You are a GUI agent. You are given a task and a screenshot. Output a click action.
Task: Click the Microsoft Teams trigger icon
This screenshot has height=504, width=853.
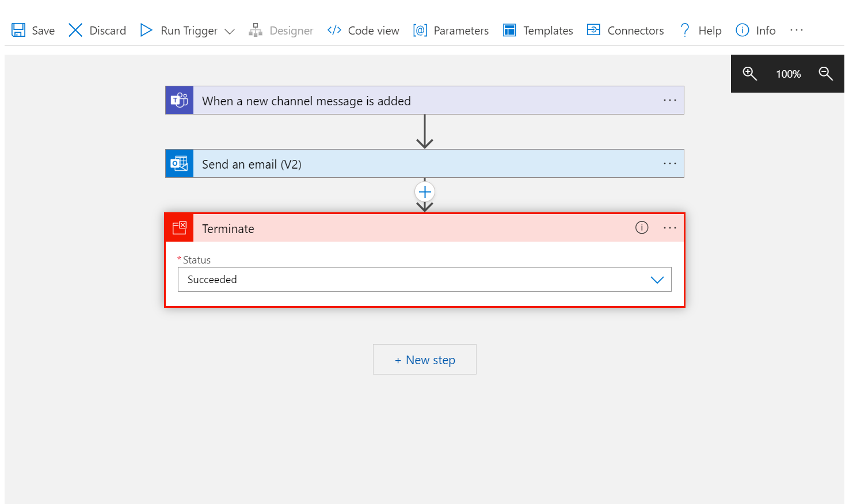coord(179,100)
